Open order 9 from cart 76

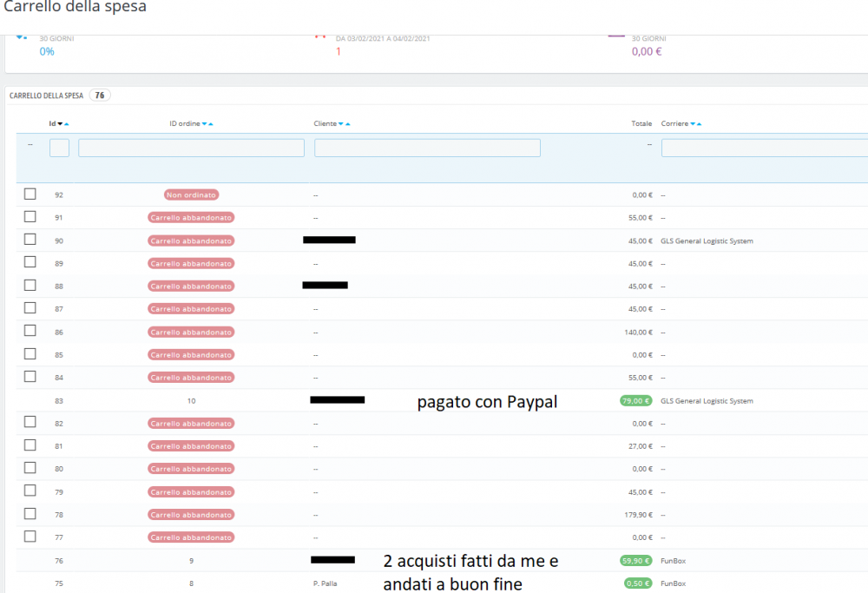point(191,560)
